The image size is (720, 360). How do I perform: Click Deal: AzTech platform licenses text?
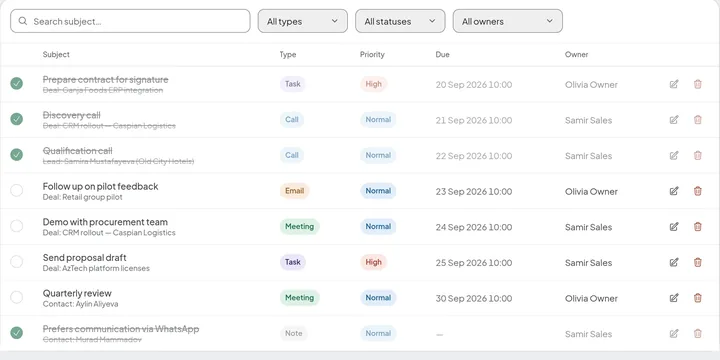coord(96,268)
